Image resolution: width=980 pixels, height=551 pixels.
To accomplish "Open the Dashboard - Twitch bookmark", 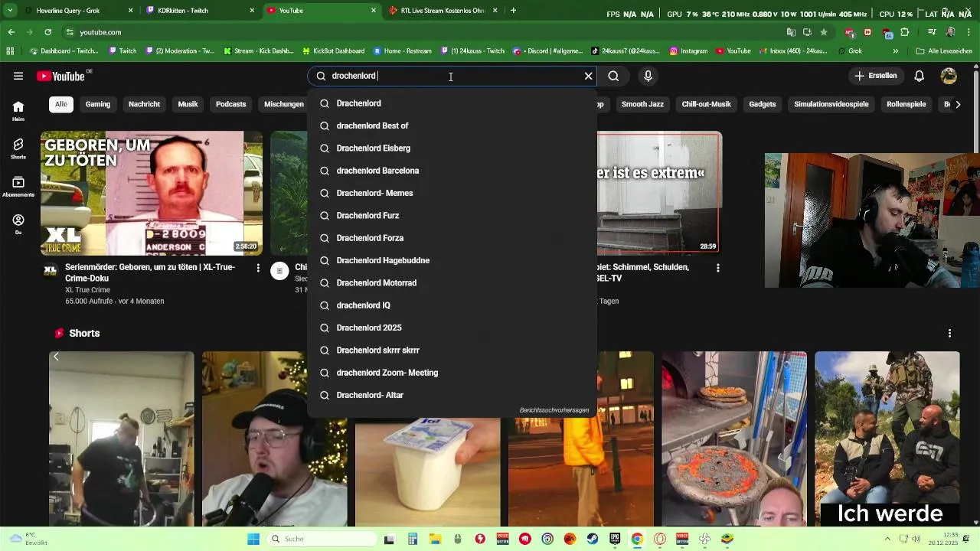I will click(x=64, y=51).
